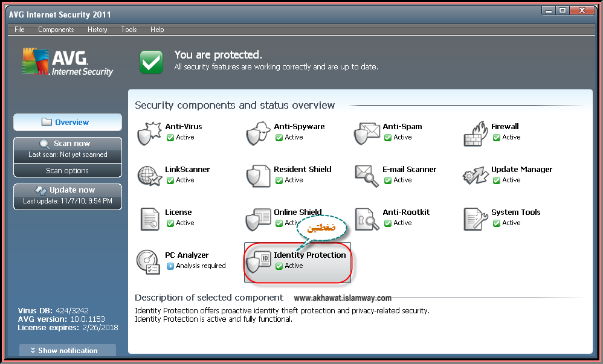Click the Identity Protection description sentence

click(282, 310)
